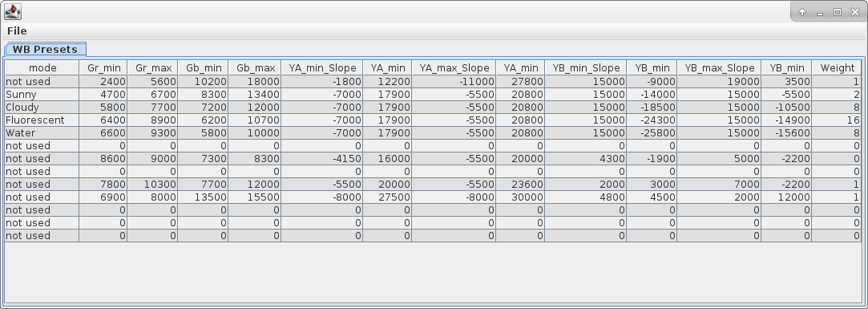
Task: Select Water's Gr_min value 6600
Action: click(103, 133)
